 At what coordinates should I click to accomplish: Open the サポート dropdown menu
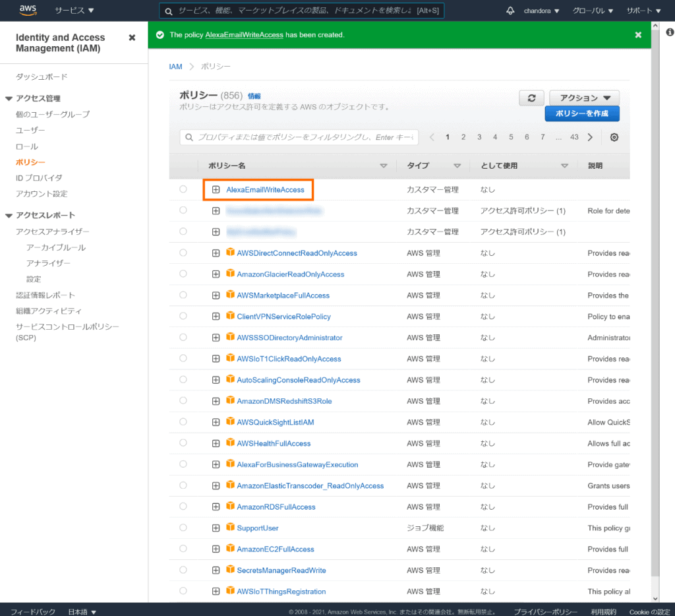643,11
